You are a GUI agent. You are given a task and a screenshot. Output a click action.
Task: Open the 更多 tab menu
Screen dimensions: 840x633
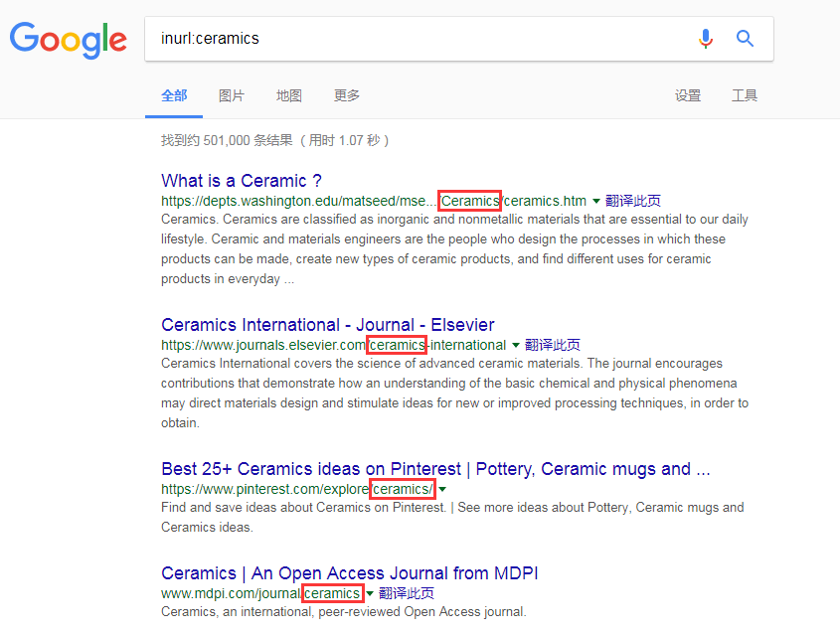tap(347, 95)
